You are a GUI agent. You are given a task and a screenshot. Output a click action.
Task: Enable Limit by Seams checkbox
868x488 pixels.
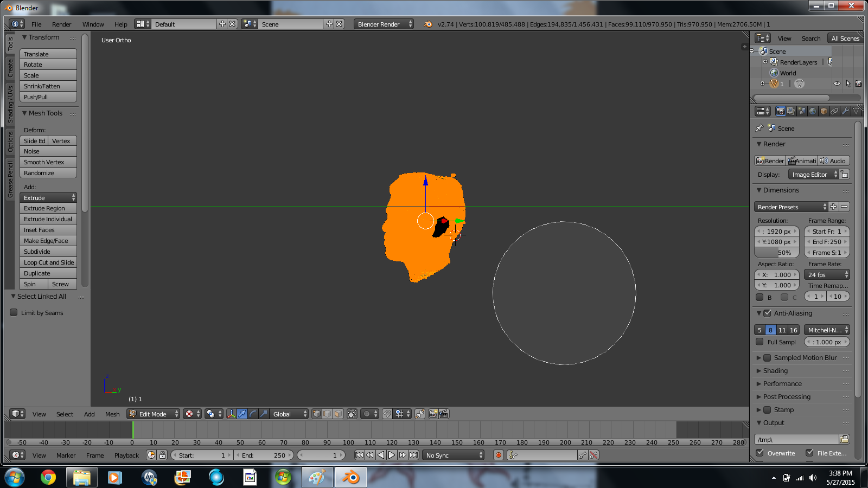coord(14,312)
